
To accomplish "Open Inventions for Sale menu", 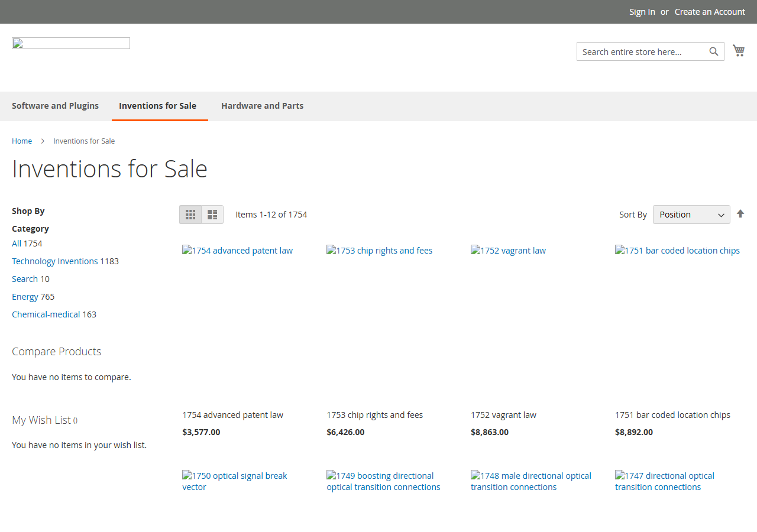I will click(x=157, y=106).
